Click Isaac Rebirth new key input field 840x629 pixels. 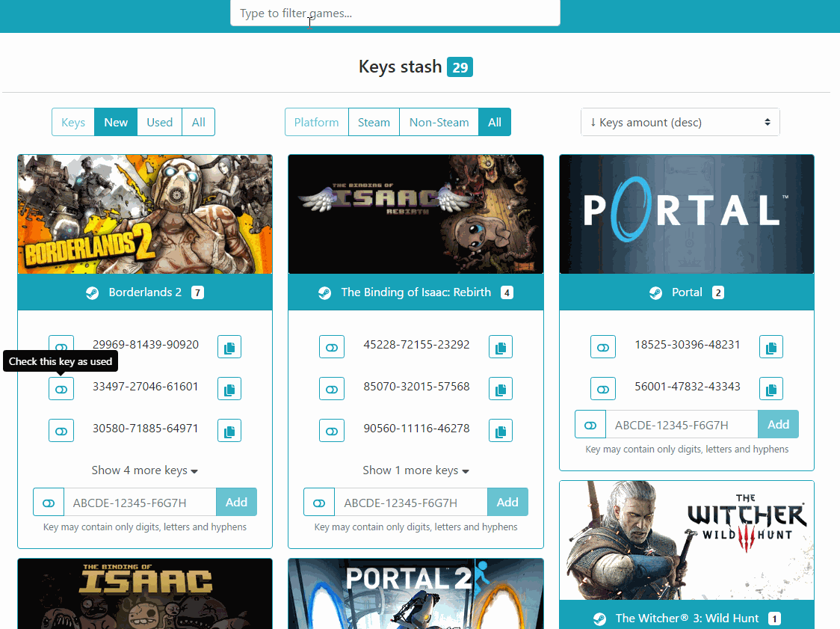coord(412,503)
